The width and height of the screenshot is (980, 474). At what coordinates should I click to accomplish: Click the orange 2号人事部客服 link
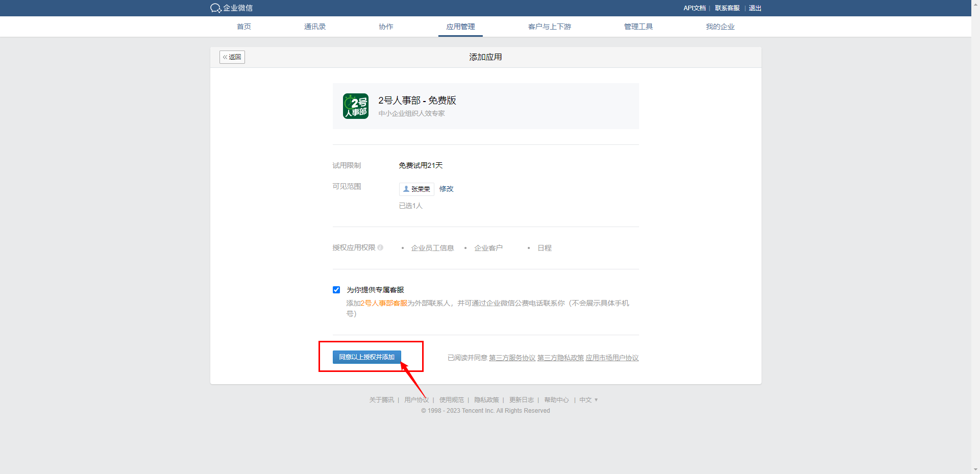pyautogui.click(x=384, y=303)
